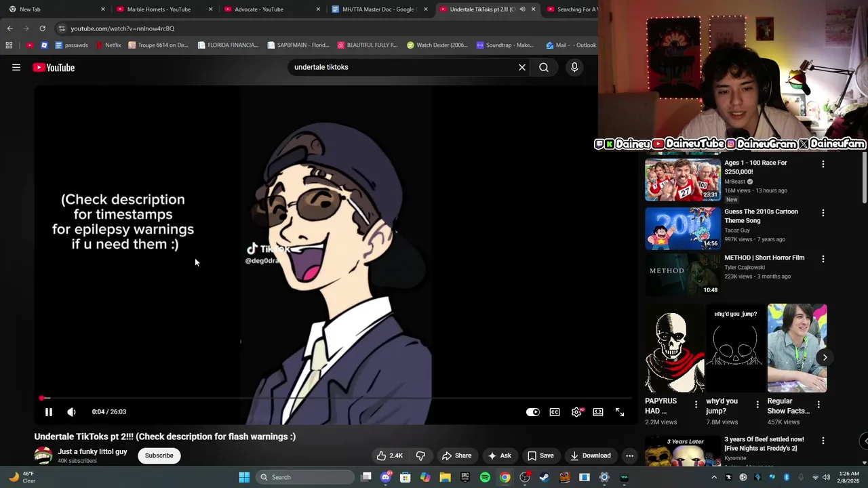This screenshot has width=868, height=488.
Task: Open Windows Start menu
Action: coord(244,477)
